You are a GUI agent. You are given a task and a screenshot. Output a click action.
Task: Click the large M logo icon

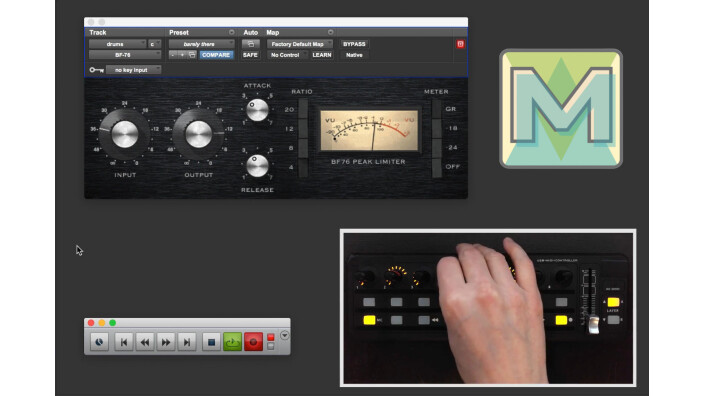pos(561,109)
